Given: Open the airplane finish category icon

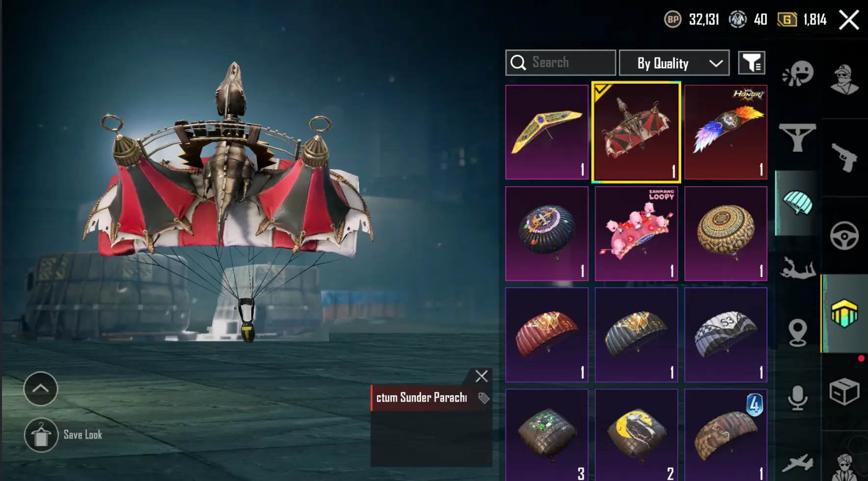Looking at the screenshot, I should pos(798,463).
